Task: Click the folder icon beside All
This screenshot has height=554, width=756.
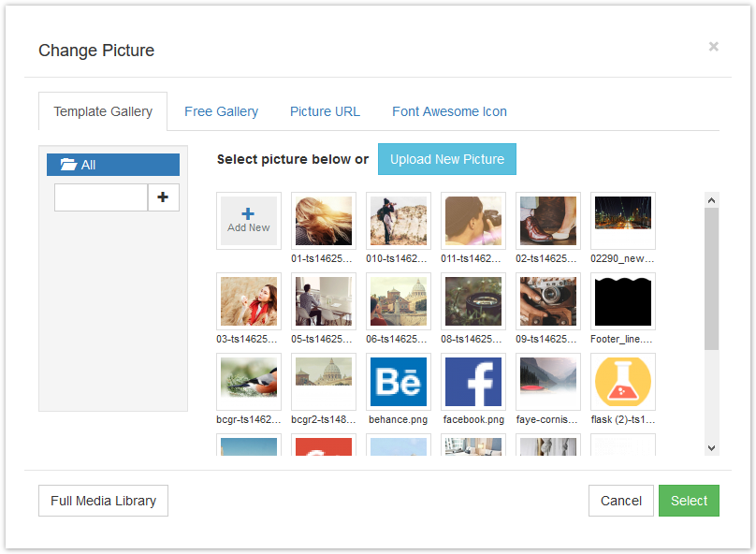Action: (65, 164)
